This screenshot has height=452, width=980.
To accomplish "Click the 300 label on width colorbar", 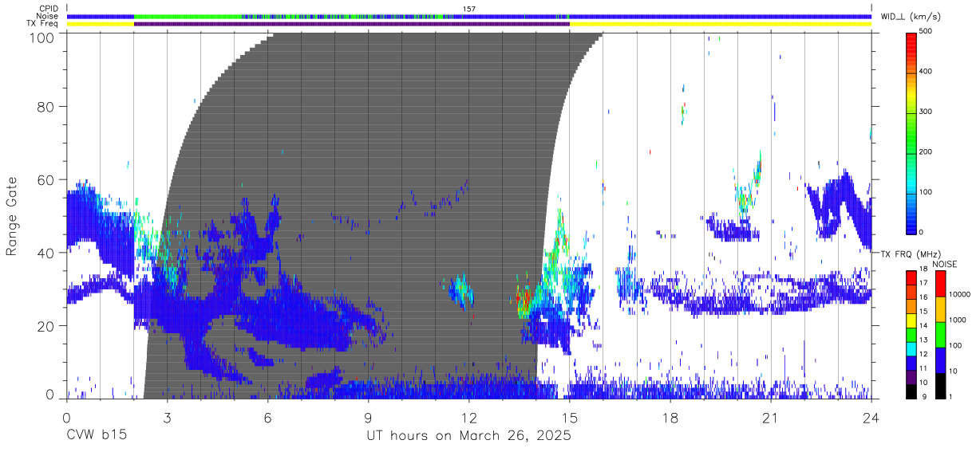I will point(927,112).
